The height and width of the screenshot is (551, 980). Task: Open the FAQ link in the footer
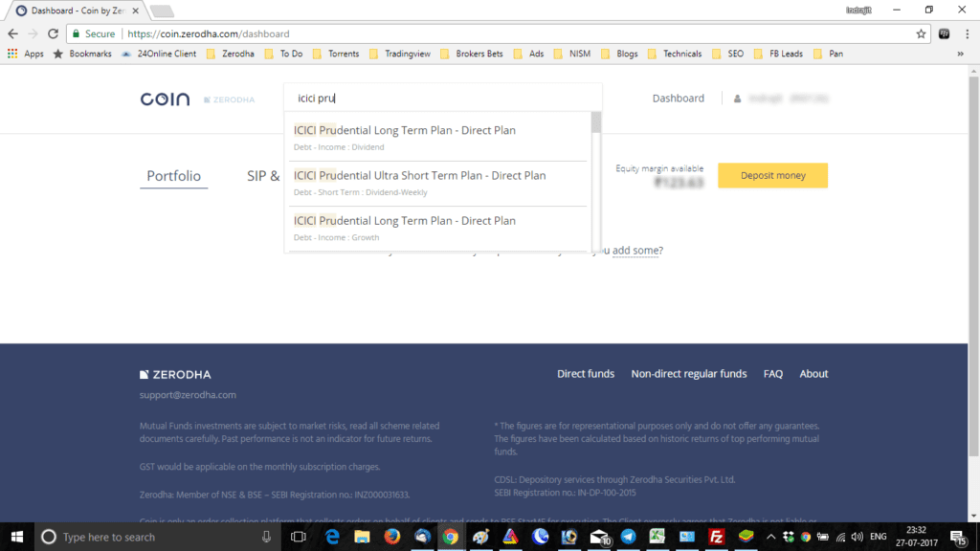[772, 373]
